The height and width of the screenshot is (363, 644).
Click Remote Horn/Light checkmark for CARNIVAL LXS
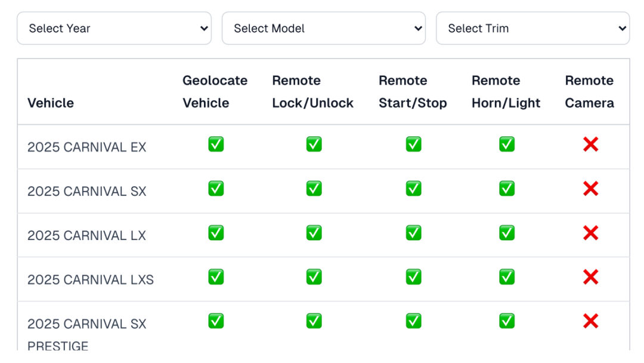coord(507,277)
